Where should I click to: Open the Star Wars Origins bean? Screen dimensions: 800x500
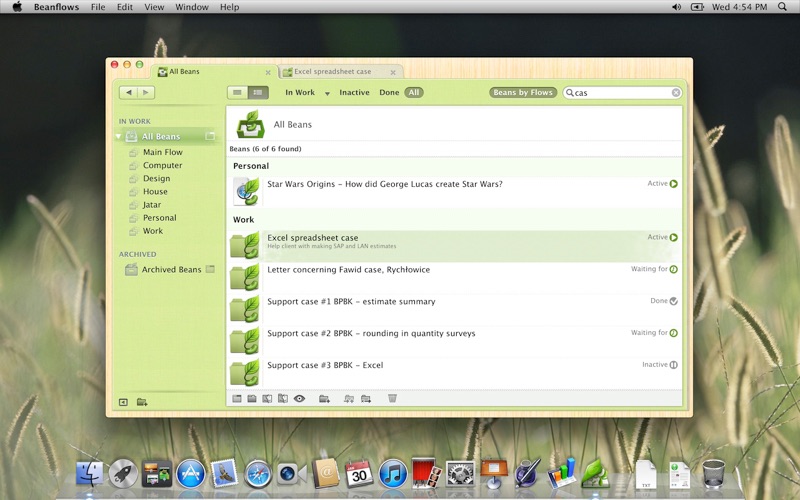[454, 192]
